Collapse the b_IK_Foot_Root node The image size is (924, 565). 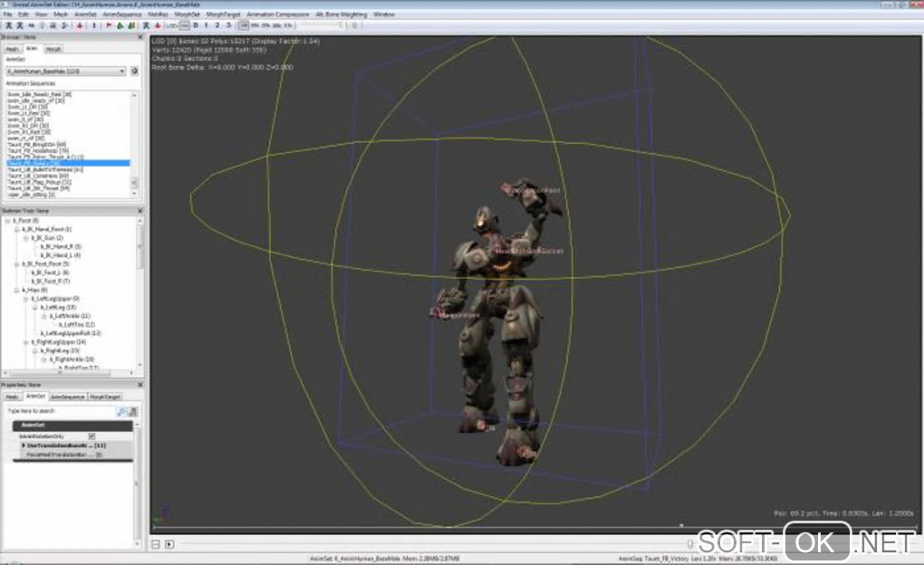(17, 264)
